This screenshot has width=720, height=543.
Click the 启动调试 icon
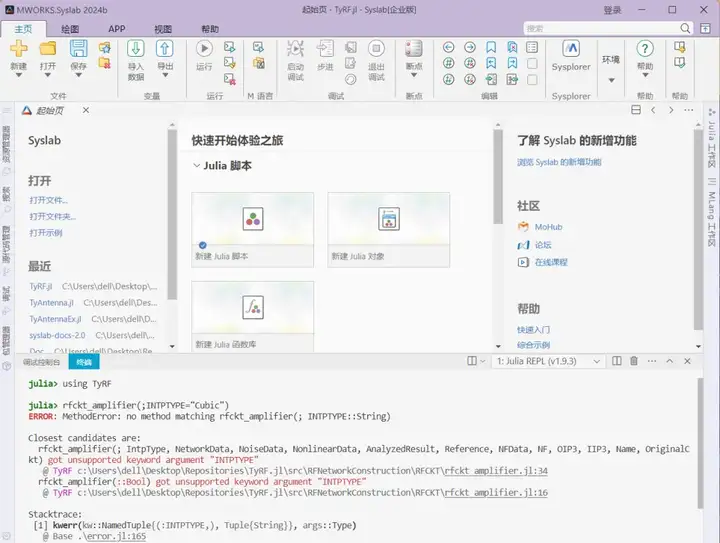tap(295, 48)
